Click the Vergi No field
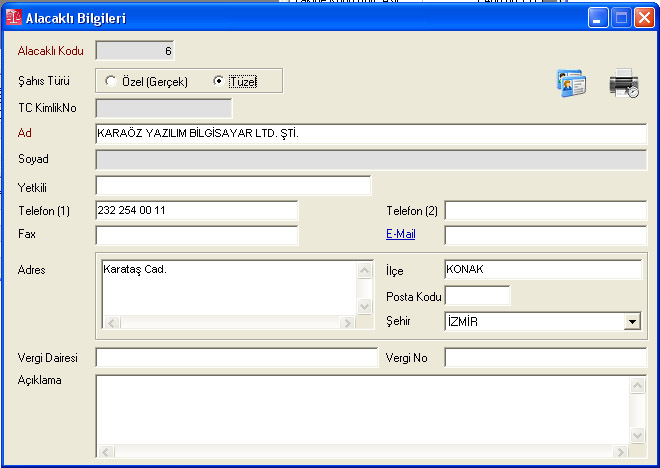The width and height of the screenshot is (660, 468). click(546, 358)
